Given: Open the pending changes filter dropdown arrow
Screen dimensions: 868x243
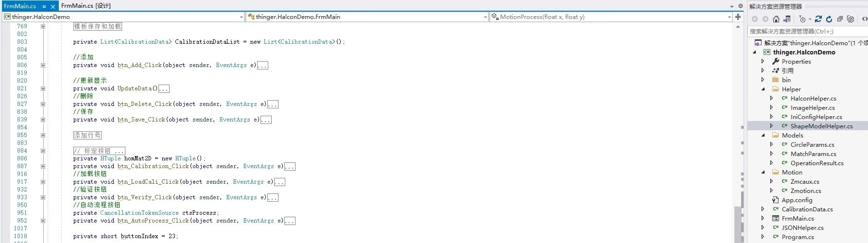Looking at the screenshot, I should pos(810,19).
